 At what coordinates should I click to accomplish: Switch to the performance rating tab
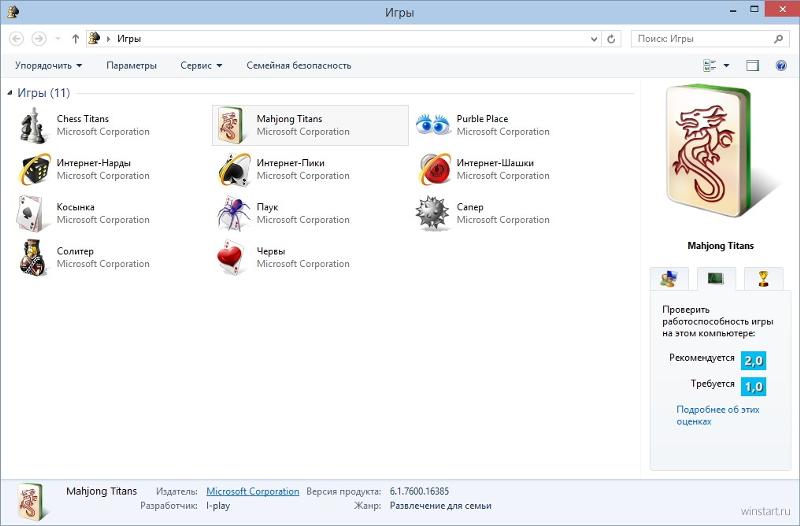pyautogui.click(x=716, y=279)
